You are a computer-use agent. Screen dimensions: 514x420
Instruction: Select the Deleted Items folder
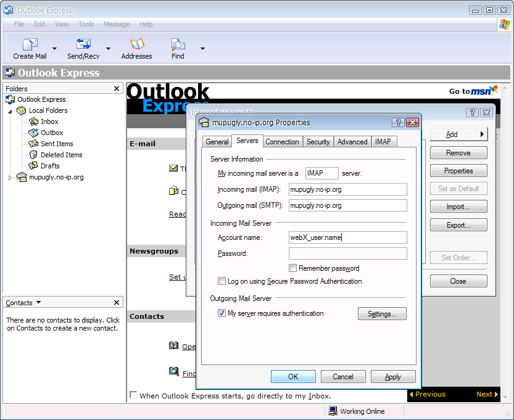point(61,155)
